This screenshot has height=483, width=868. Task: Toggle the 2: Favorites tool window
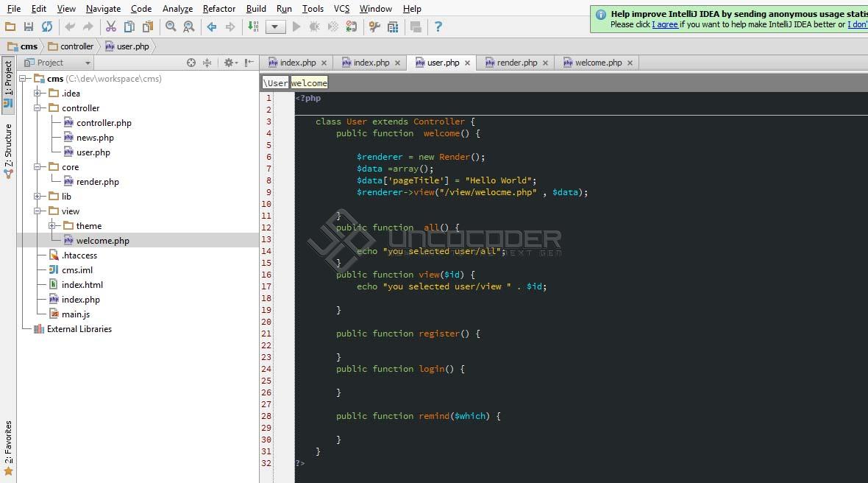[8, 448]
